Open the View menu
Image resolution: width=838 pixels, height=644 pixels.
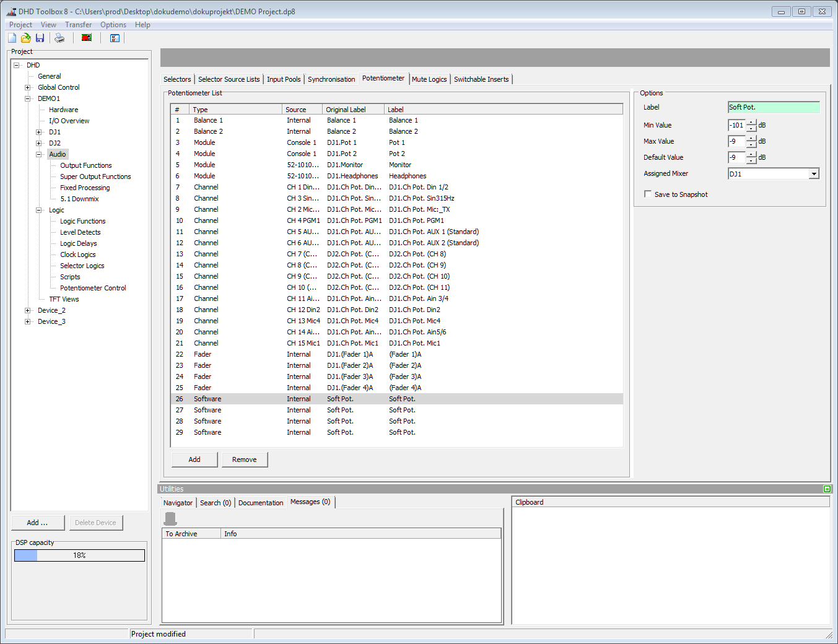coord(48,25)
